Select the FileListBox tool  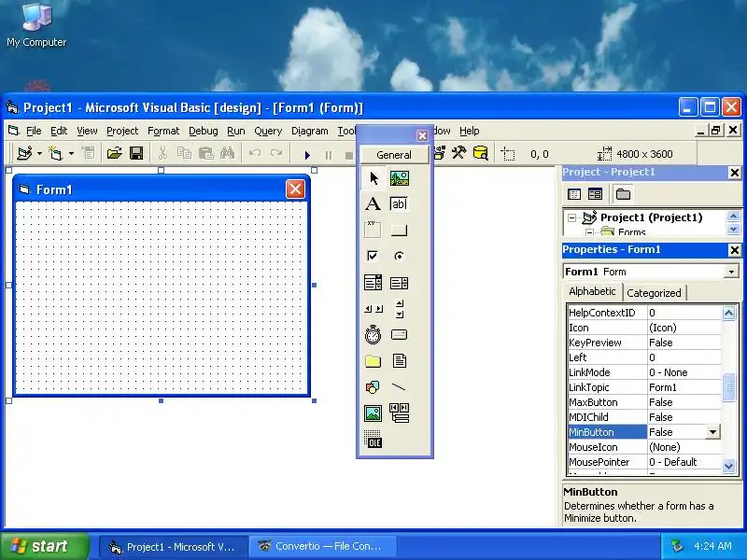[x=400, y=361]
